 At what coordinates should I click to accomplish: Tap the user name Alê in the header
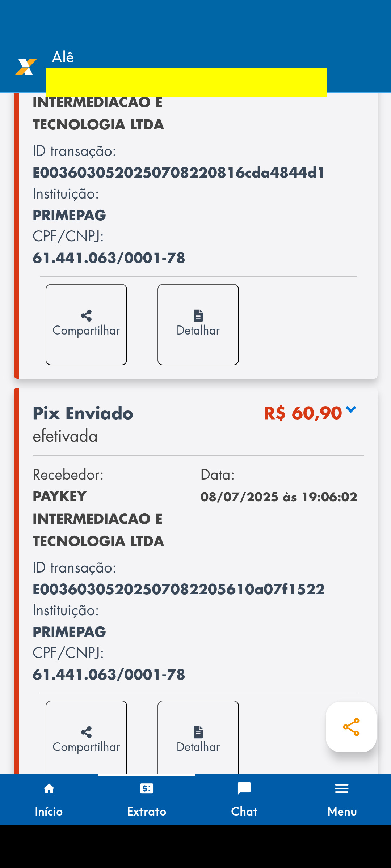(63, 57)
